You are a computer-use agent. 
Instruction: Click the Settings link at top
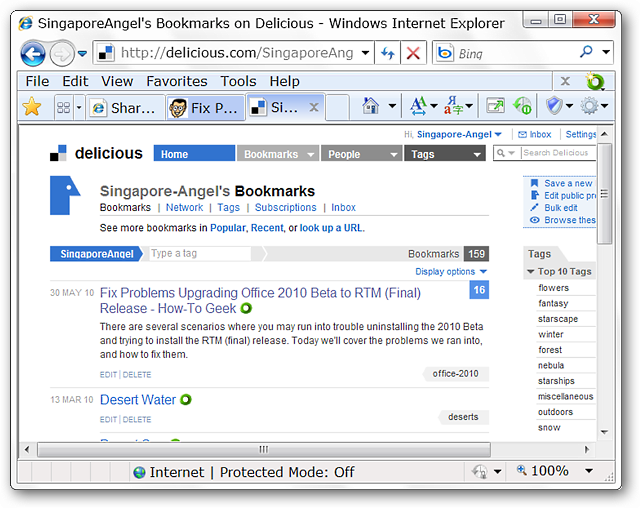coord(580,134)
